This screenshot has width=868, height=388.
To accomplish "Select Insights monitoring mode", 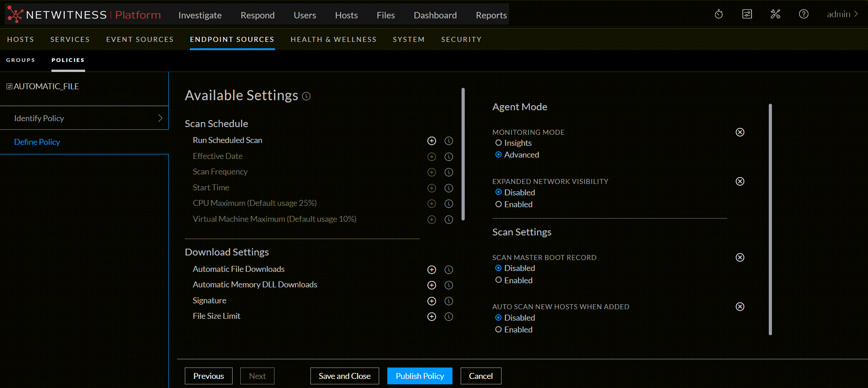I will pyautogui.click(x=498, y=143).
